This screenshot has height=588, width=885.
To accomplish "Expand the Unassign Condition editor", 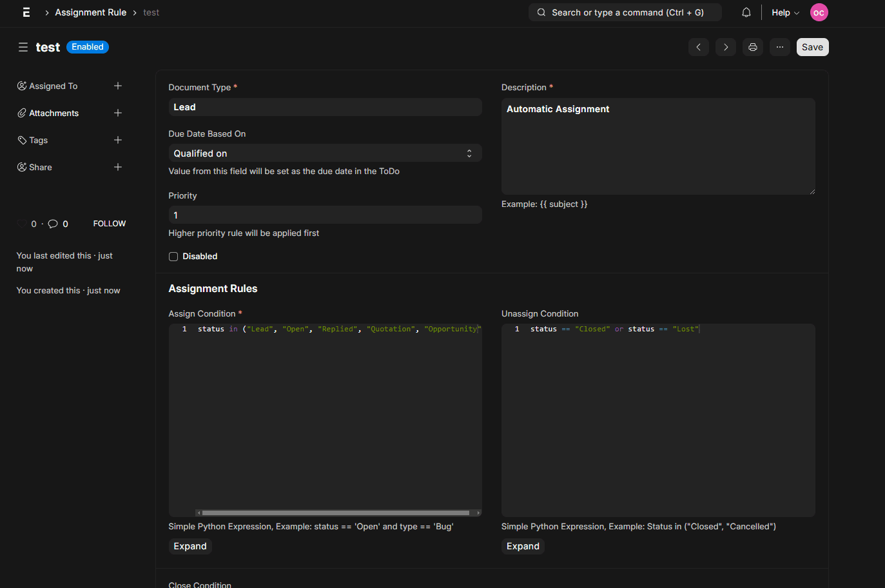I will [x=523, y=546].
